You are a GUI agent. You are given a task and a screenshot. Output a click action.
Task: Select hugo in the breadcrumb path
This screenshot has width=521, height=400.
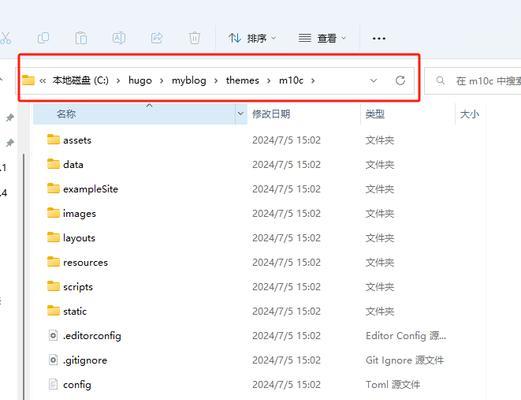pos(140,80)
